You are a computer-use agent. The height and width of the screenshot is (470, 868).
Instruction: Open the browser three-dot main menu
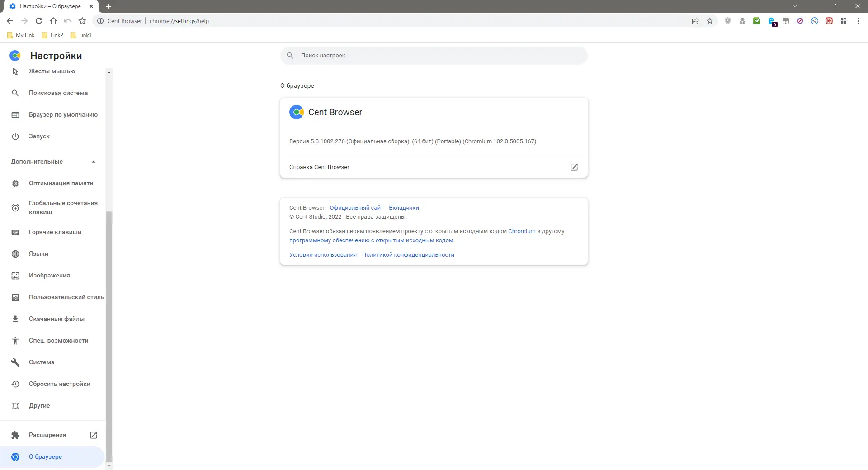pyautogui.click(x=858, y=21)
